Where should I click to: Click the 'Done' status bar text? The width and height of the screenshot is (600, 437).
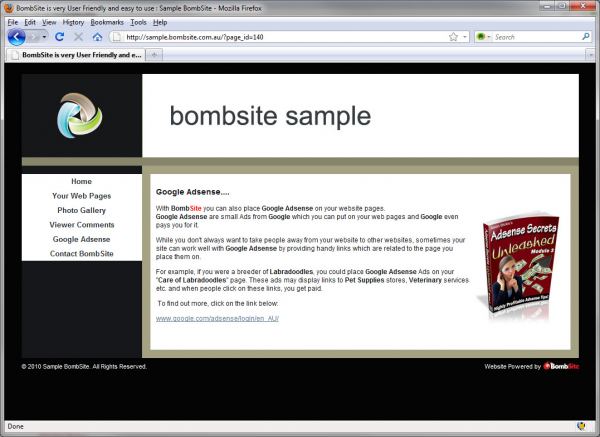16,426
